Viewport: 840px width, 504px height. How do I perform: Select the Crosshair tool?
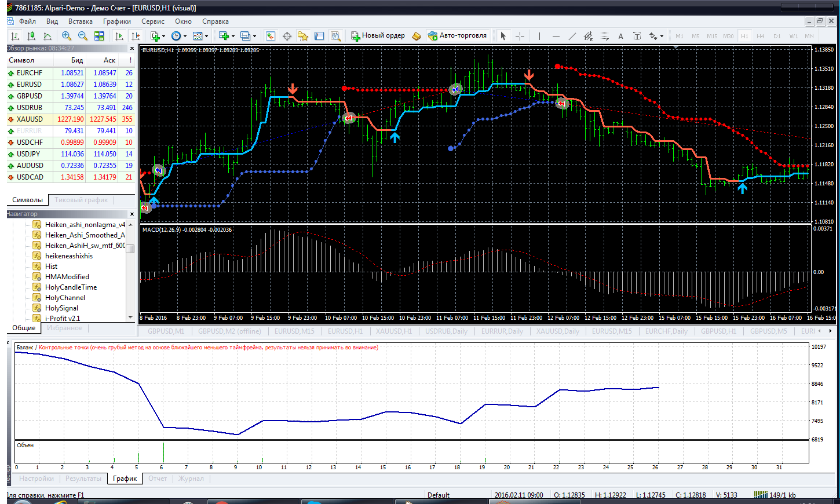(520, 36)
